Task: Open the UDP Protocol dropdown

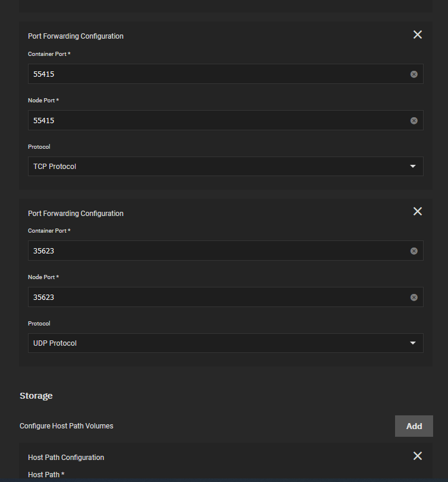Action: pyautogui.click(x=225, y=343)
